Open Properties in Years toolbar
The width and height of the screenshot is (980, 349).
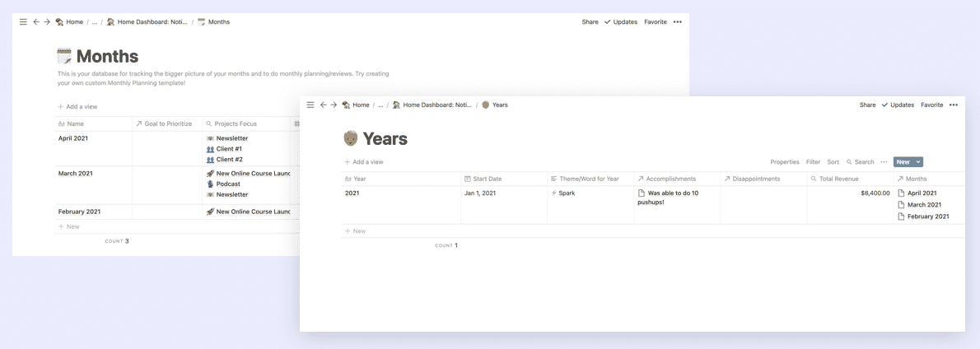click(784, 161)
